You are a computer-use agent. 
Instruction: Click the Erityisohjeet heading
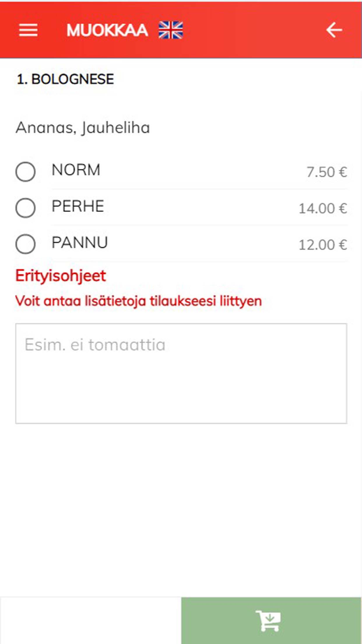click(x=61, y=275)
